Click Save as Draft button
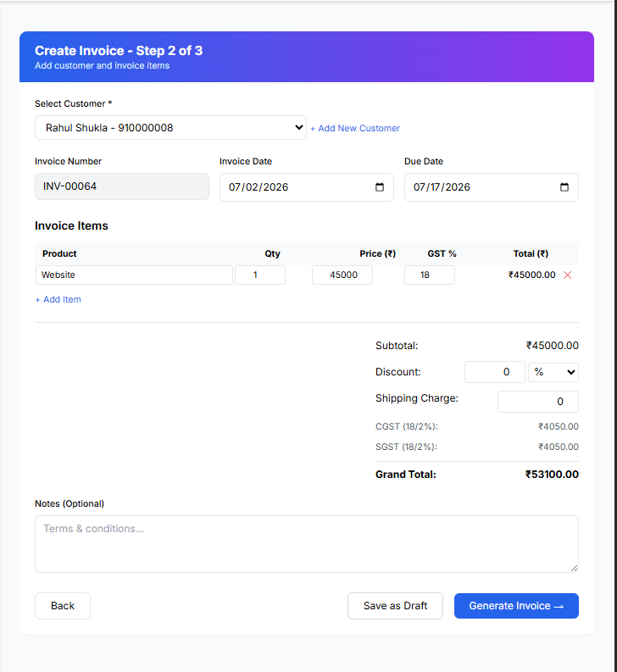 pyautogui.click(x=395, y=606)
